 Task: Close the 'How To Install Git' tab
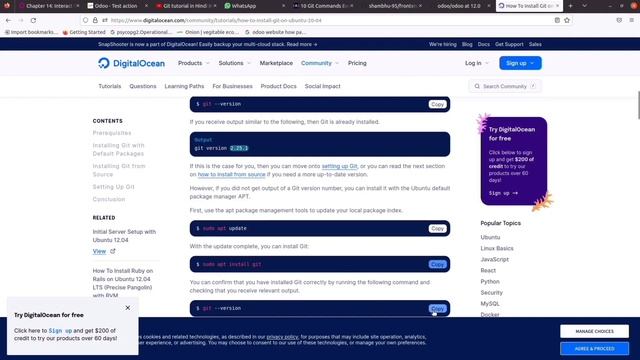point(557,6)
